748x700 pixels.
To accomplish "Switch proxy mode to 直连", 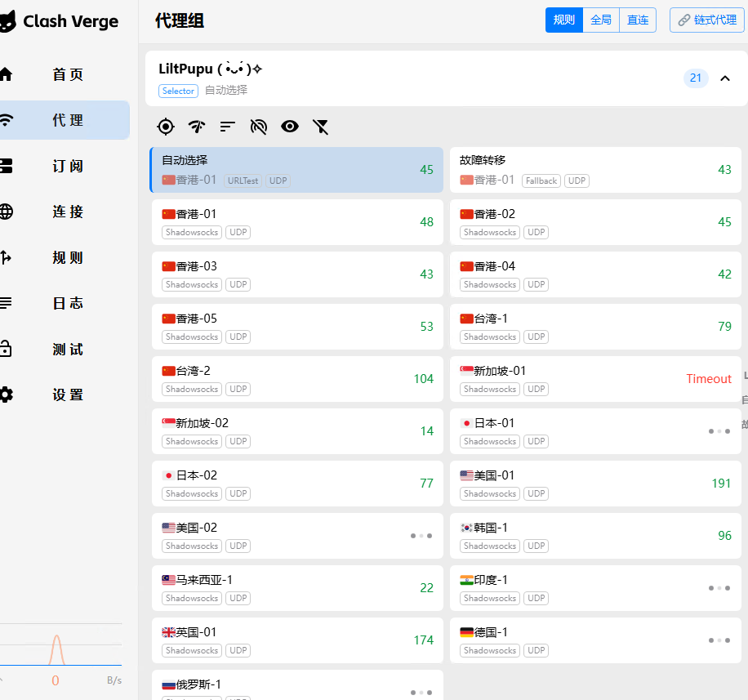I will coord(638,20).
